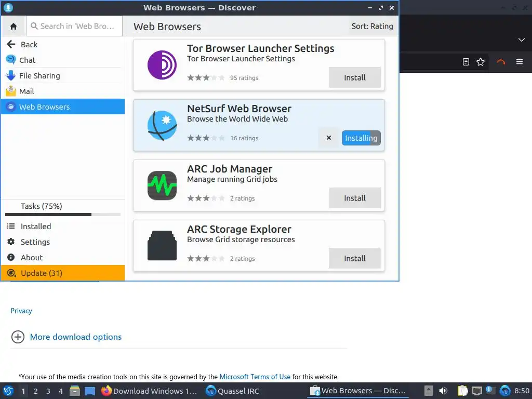Click the Quassel tray icon
The height and width of the screenshot is (399, 532).
[x=505, y=391]
